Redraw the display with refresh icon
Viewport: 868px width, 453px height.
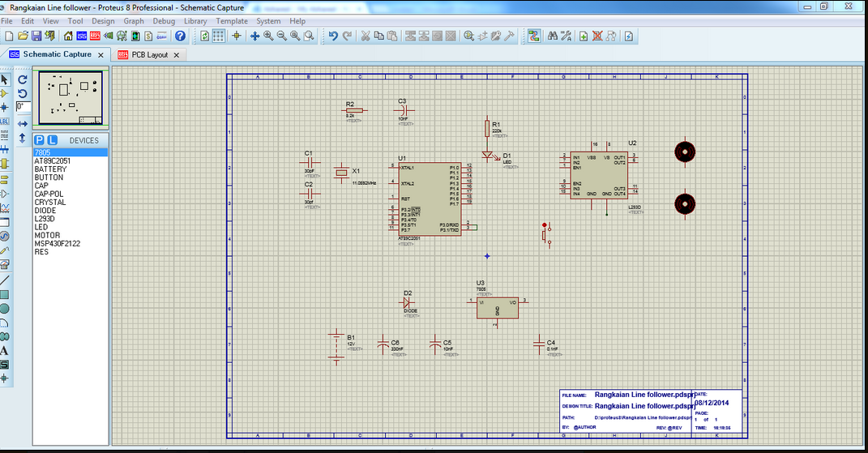[x=205, y=36]
